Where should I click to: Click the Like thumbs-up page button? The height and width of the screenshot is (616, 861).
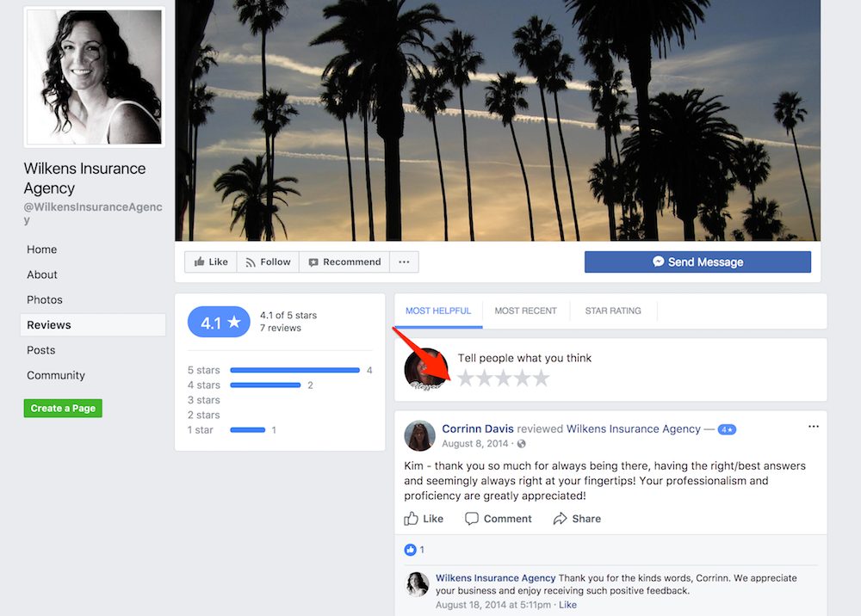[211, 262]
